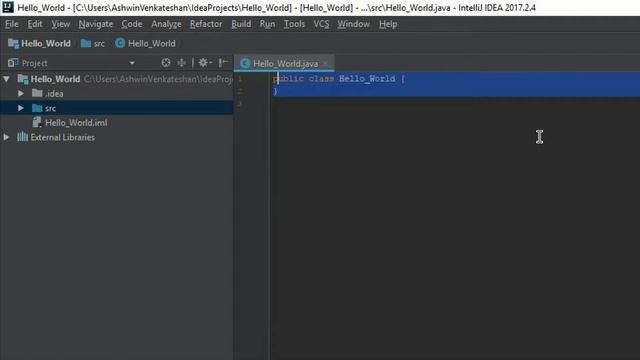Select Hello_World.iml file
This screenshot has width=640, height=360.
tap(76, 122)
